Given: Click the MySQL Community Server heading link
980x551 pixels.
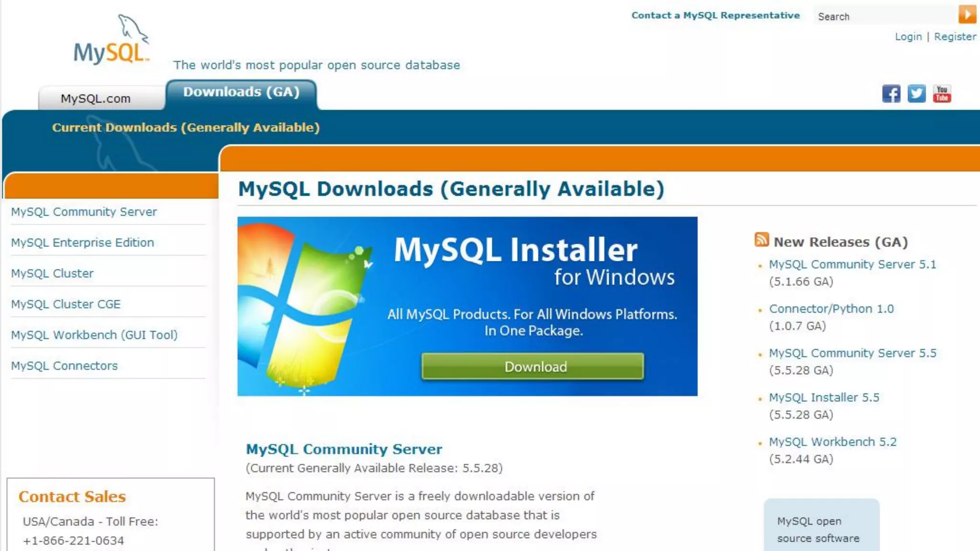Looking at the screenshot, I should pyautogui.click(x=344, y=449).
